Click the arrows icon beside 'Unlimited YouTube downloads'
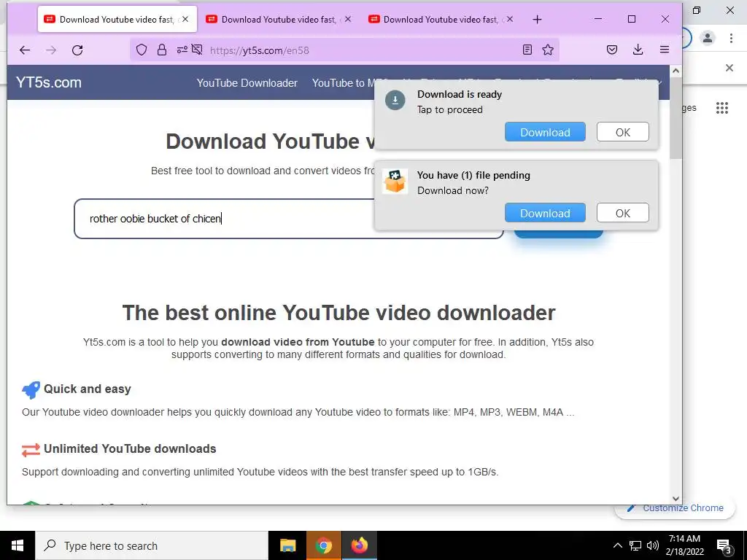The width and height of the screenshot is (747, 560). [31, 450]
